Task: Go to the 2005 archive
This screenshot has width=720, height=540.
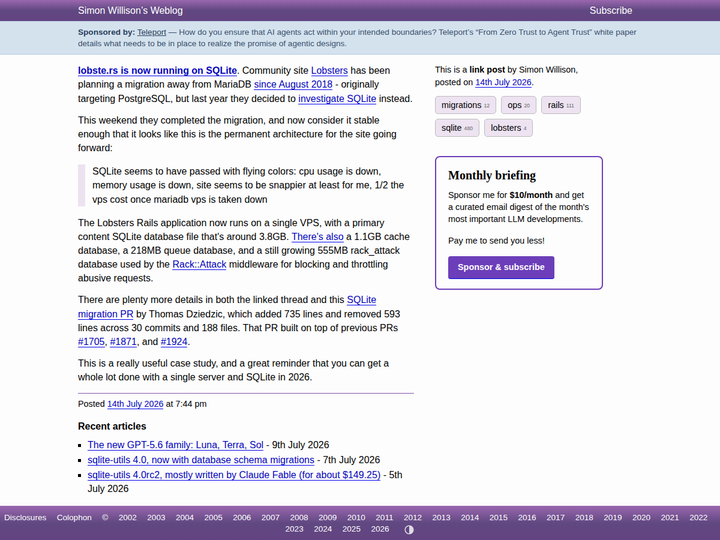Action: coord(213,518)
